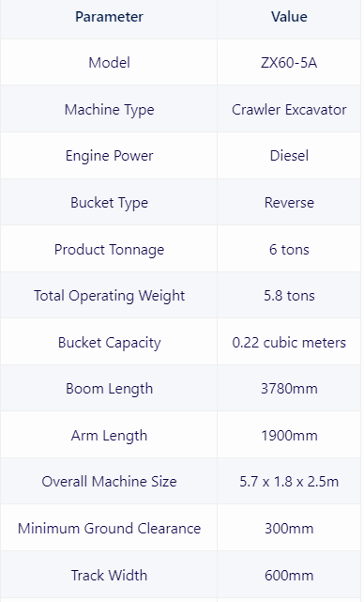Select the 6 tons value
364x602 pixels.
click(289, 250)
